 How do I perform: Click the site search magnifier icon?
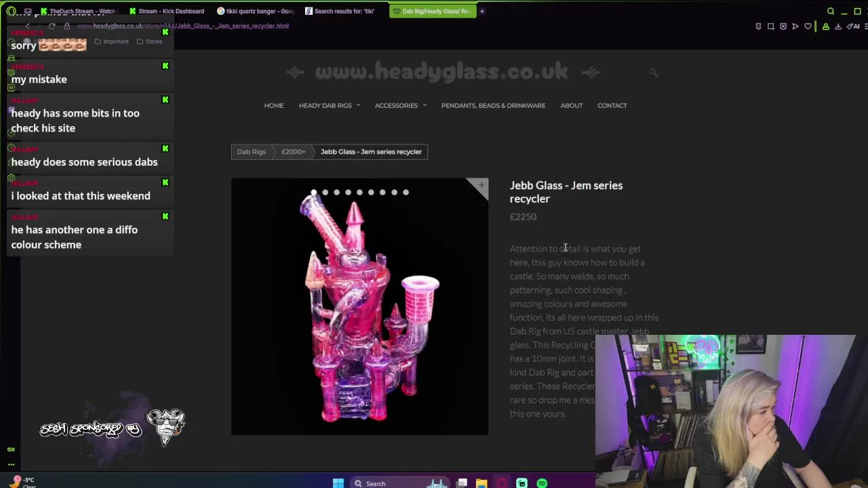[x=653, y=73]
